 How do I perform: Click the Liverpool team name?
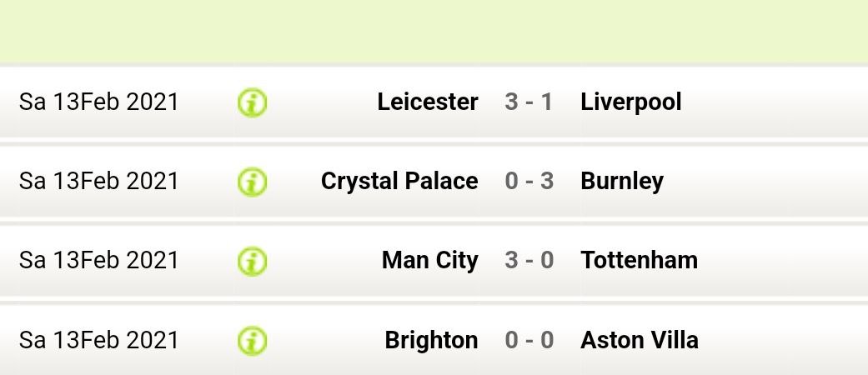[x=630, y=102]
